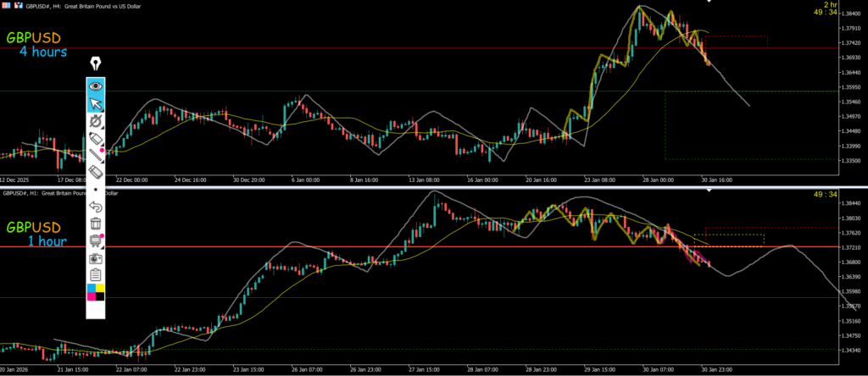Screen dimensions: 868x376
Task: Click price level 1.38400 on the H4 axis
Action: pos(851,13)
